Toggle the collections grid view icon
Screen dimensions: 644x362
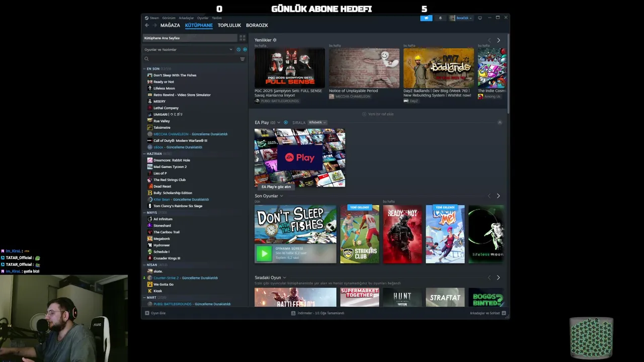click(x=243, y=38)
